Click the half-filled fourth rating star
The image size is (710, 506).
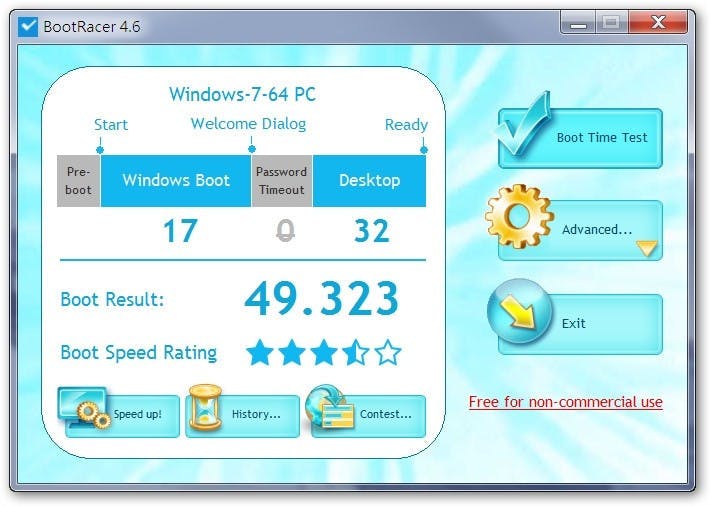356,352
